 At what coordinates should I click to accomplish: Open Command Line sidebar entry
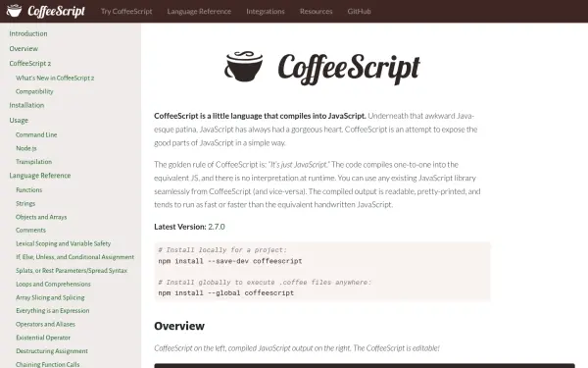tap(36, 134)
